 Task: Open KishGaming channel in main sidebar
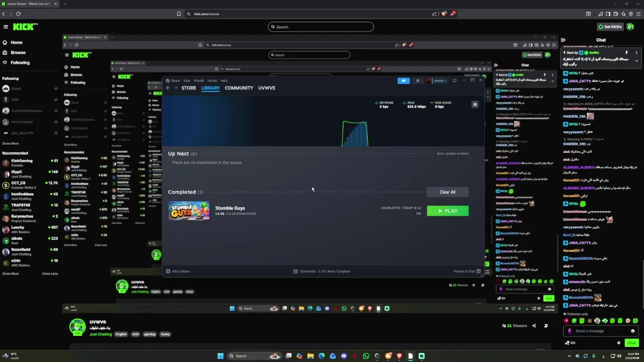[30, 163]
